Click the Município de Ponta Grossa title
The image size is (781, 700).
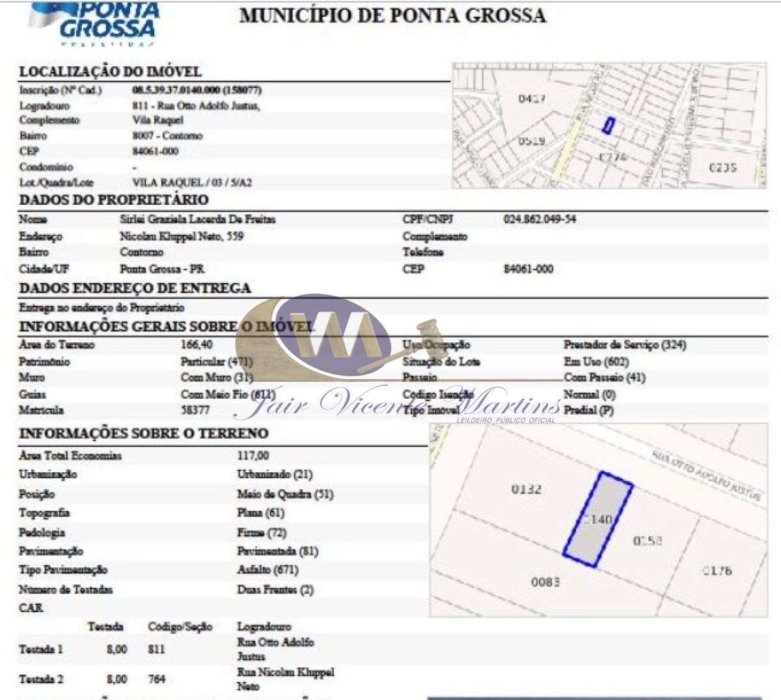[392, 16]
